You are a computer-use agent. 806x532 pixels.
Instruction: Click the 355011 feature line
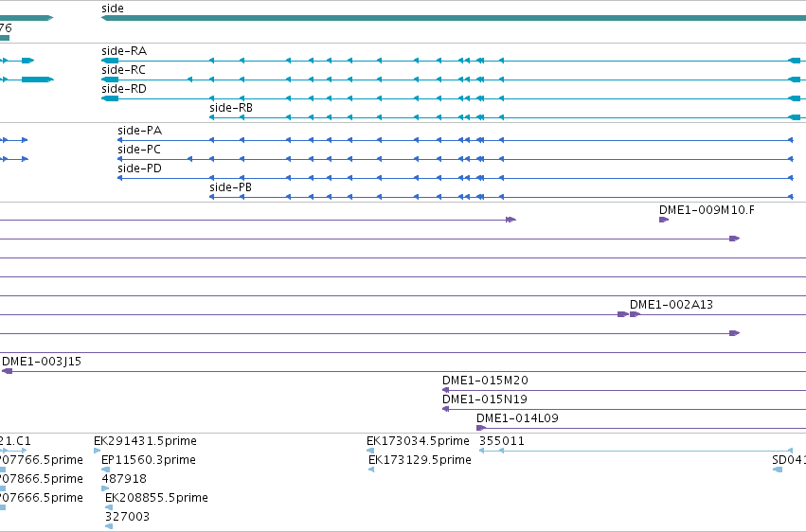[x=636, y=451]
